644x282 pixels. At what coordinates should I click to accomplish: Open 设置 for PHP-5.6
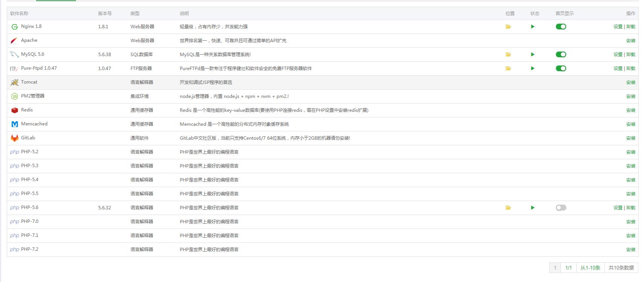pos(618,208)
